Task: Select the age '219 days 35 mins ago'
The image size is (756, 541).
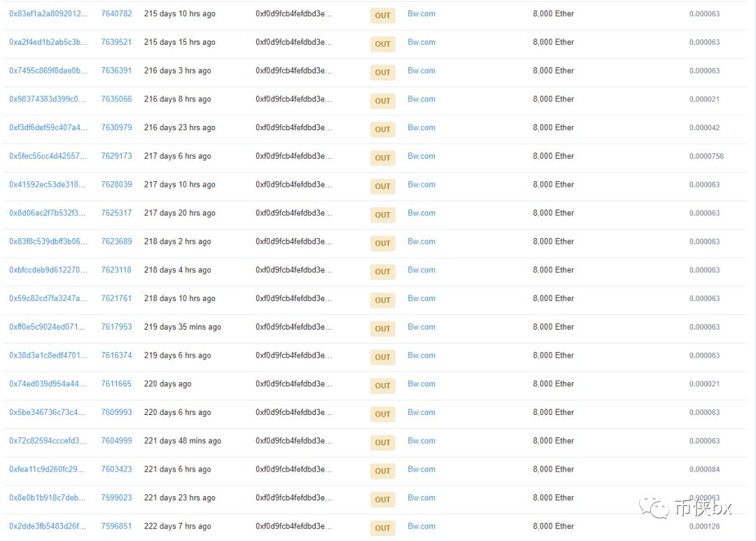Action: [x=182, y=326]
